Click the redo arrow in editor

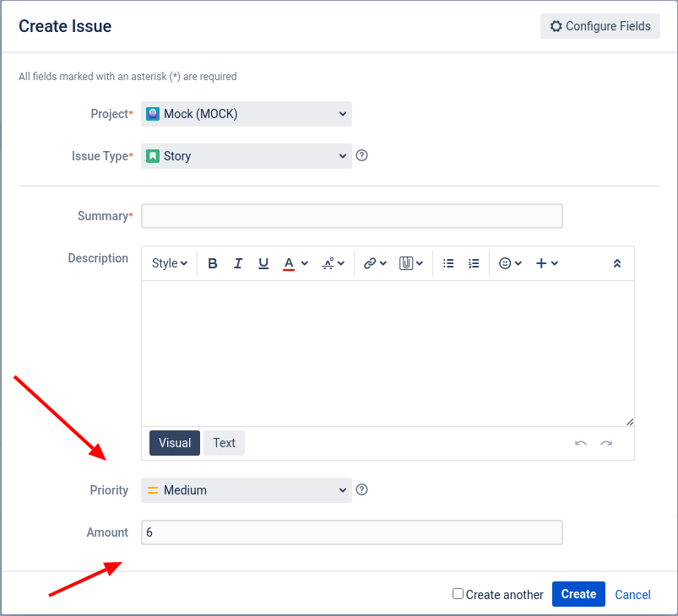click(606, 443)
